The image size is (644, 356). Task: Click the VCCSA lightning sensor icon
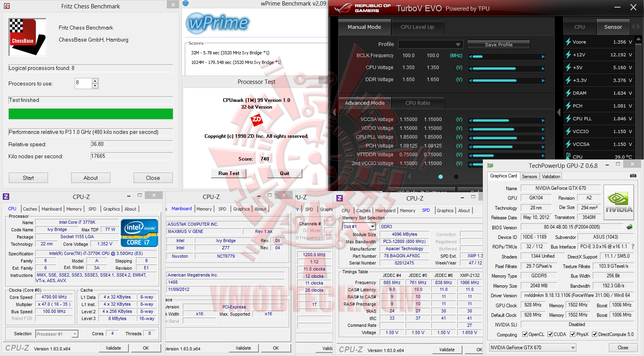(568, 144)
